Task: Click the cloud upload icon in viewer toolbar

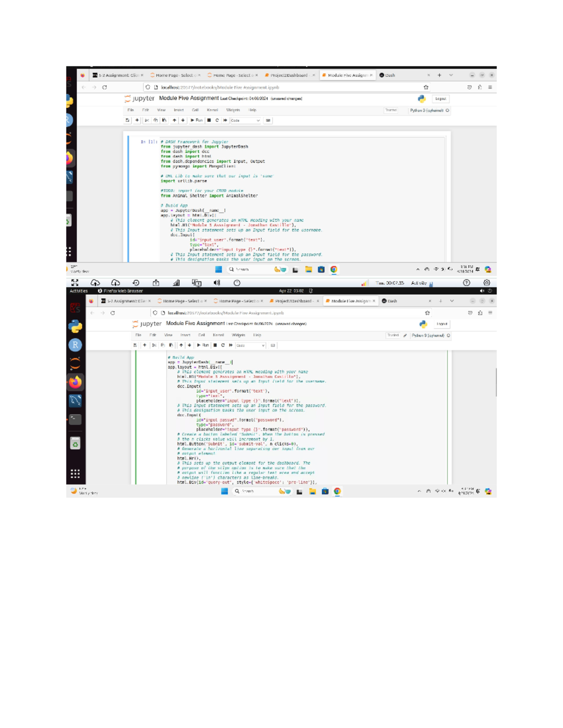Action: (95, 283)
